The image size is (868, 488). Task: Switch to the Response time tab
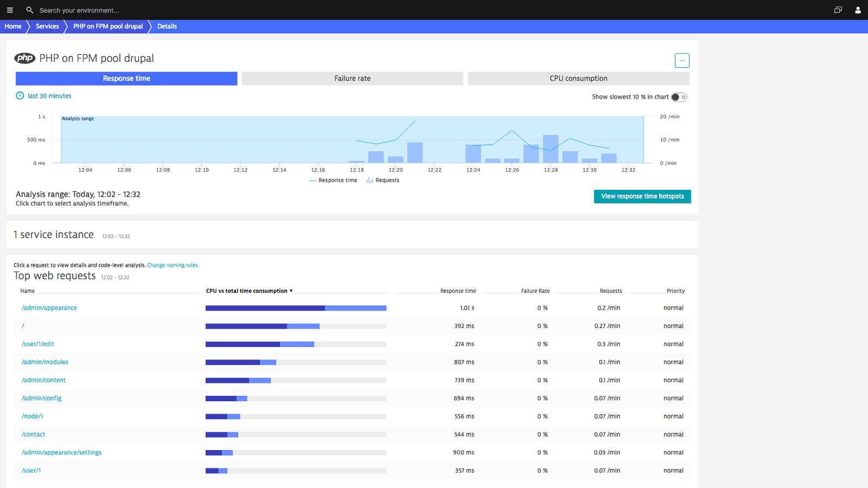click(x=126, y=79)
